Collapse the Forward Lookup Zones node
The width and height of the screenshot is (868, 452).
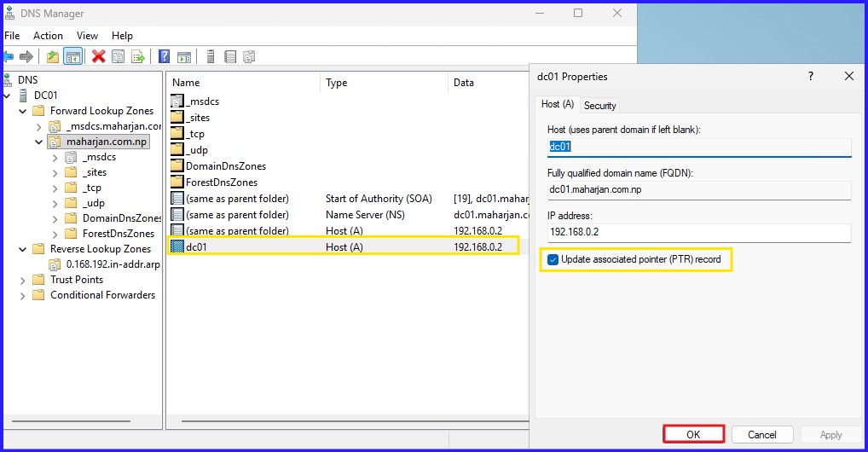pyautogui.click(x=23, y=111)
